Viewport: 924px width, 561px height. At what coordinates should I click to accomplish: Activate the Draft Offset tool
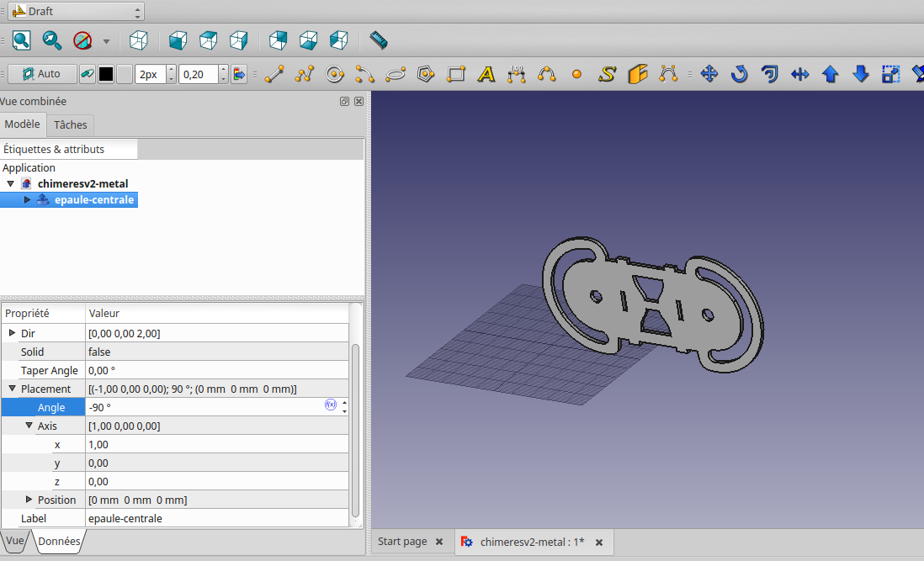point(770,74)
